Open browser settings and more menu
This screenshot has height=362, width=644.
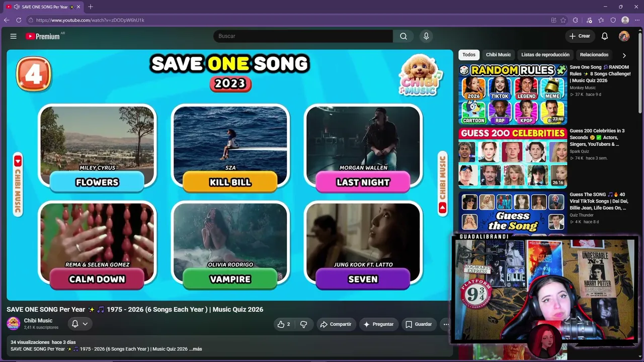coord(637,20)
